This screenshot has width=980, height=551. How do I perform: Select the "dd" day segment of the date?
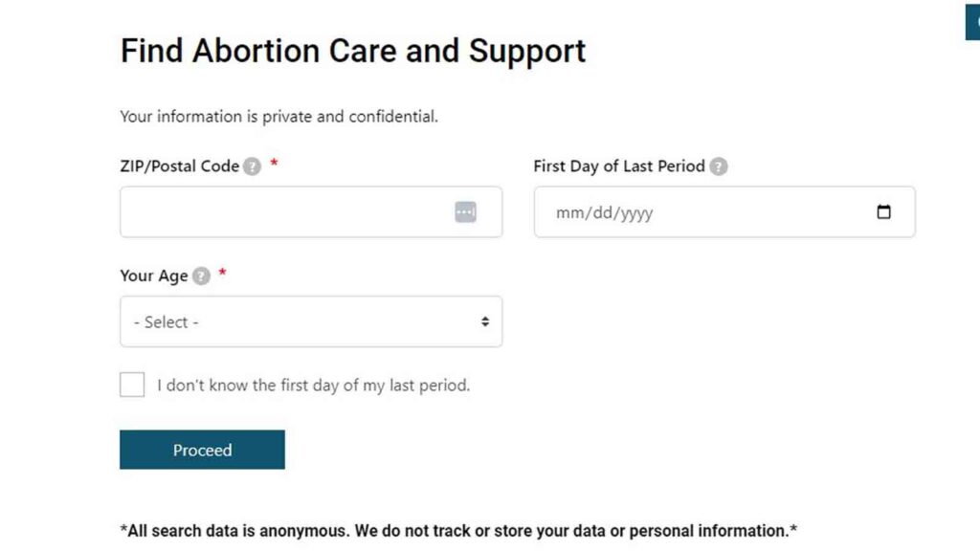pyautogui.click(x=602, y=213)
